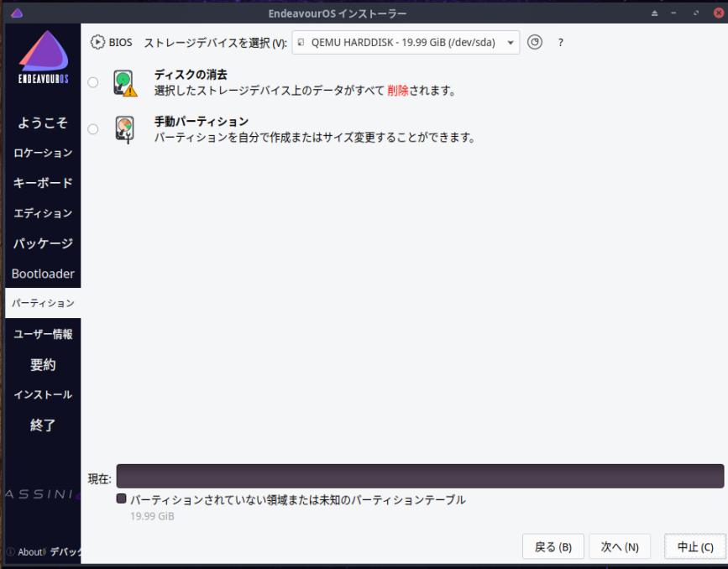Click the パーティションされていない領域 legend text
Image resolution: width=728 pixels, height=569 pixels.
[x=297, y=500]
